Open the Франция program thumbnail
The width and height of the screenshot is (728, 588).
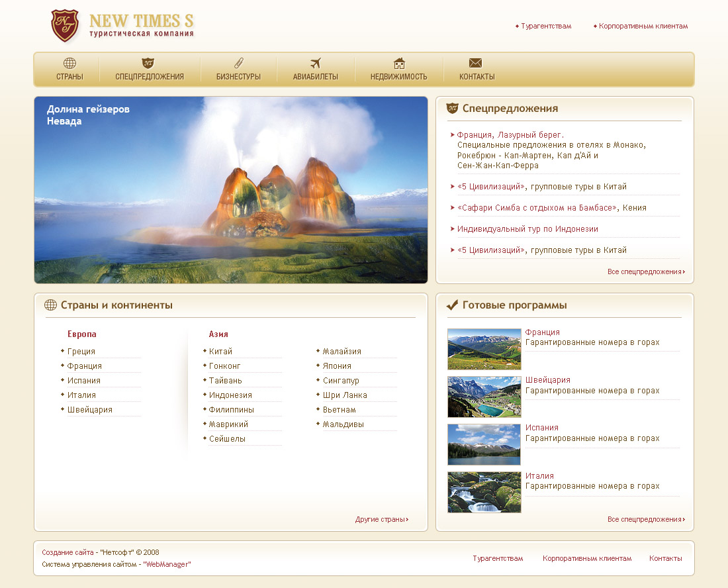pos(484,349)
